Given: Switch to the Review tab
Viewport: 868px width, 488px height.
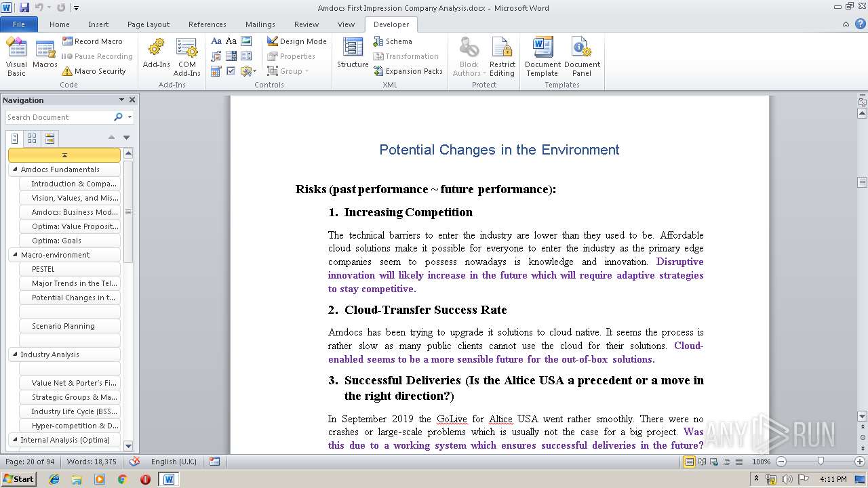Looking at the screenshot, I should [307, 24].
